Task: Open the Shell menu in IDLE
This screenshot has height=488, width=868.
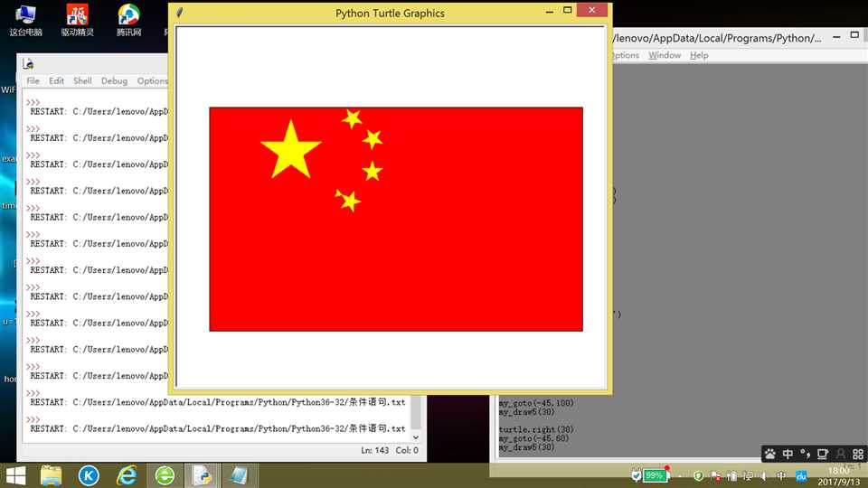Action: click(x=82, y=80)
